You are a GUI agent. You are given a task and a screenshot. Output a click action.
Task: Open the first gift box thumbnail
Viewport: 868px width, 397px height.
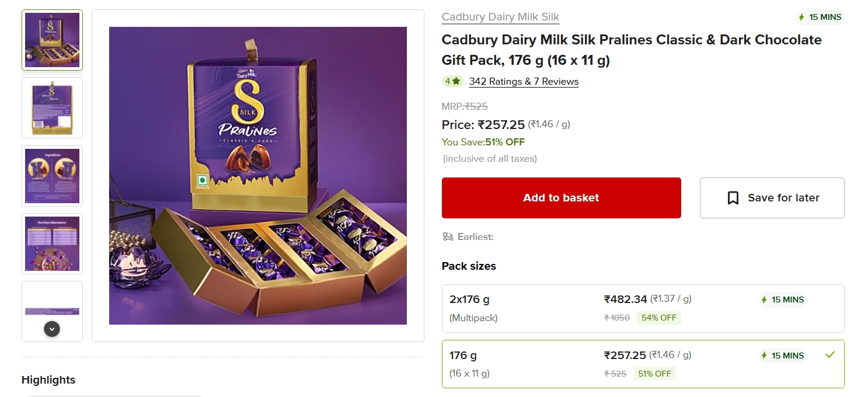[x=52, y=40]
